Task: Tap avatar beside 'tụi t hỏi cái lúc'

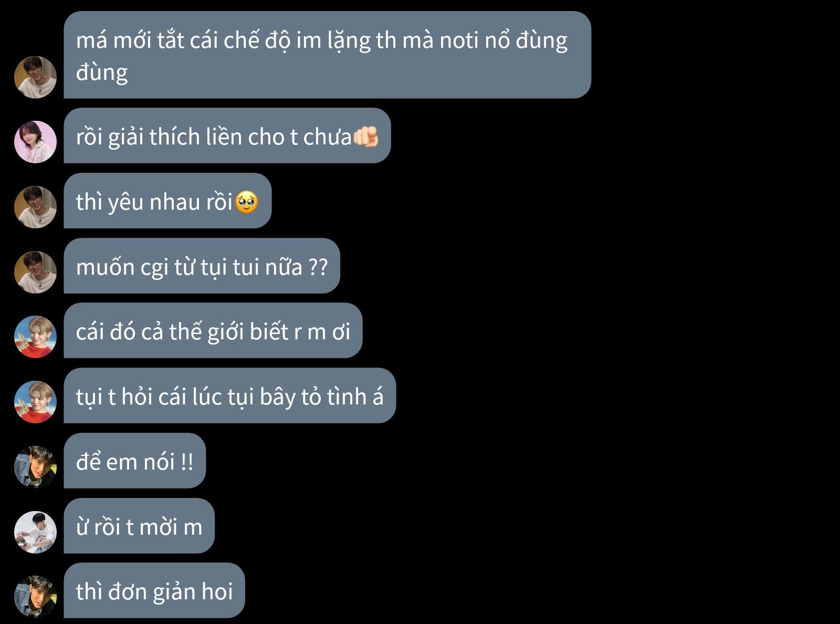Action: click(35, 402)
